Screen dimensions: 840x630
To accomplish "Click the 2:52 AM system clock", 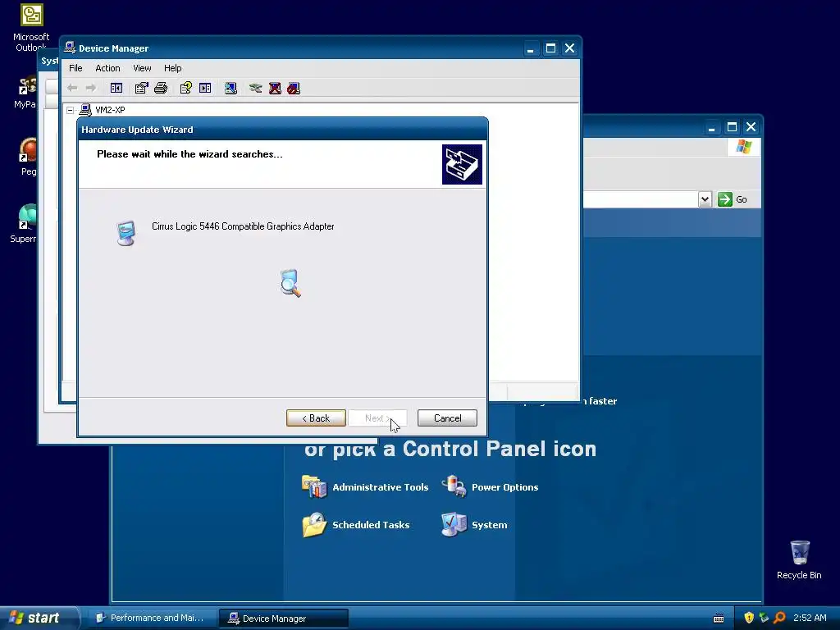I will 810,618.
